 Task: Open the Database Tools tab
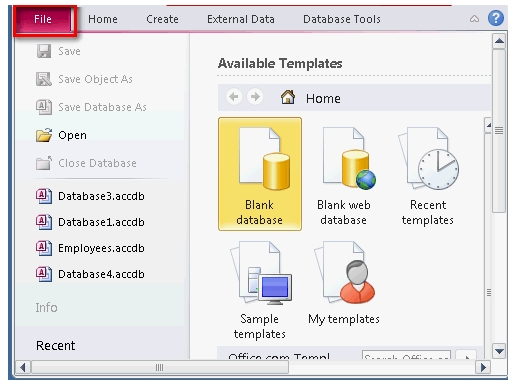tap(342, 19)
